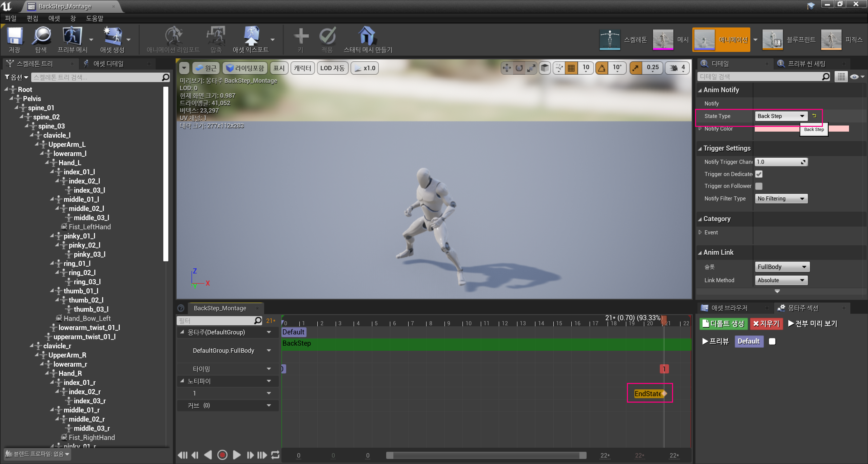The height and width of the screenshot is (464, 868).
Task: Click the pink Notify Color swatch
Action: 776,129
